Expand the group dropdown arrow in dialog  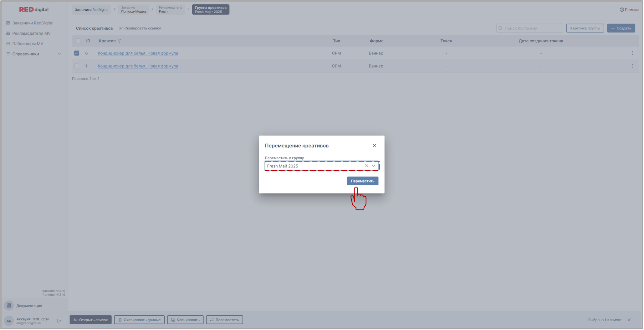373,166
